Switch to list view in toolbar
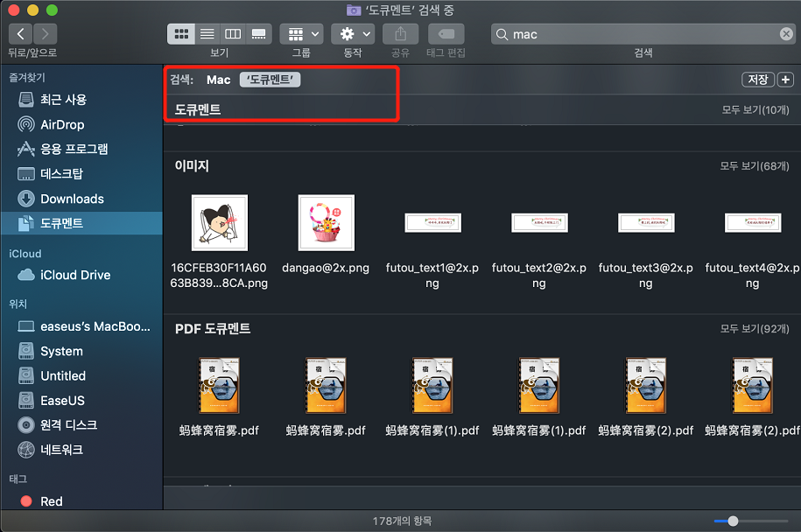801x532 pixels. pyautogui.click(x=207, y=34)
